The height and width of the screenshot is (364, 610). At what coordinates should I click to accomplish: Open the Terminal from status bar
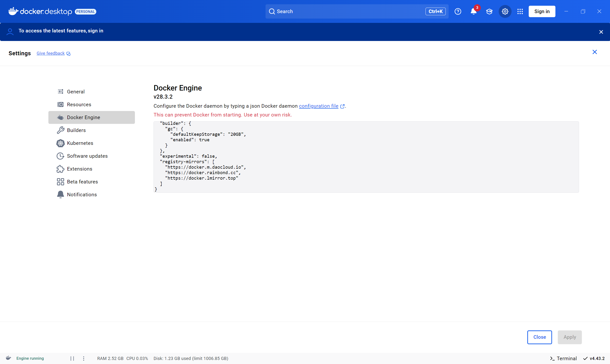pyautogui.click(x=563, y=358)
